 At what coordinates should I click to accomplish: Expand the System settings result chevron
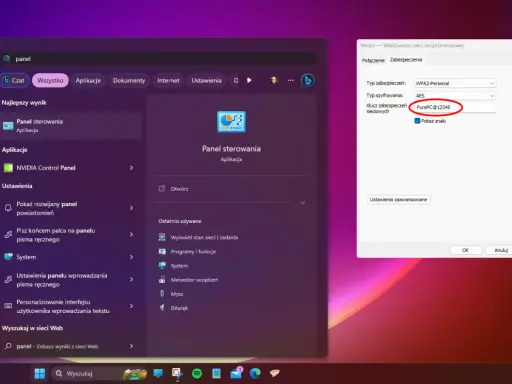point(132,257)
